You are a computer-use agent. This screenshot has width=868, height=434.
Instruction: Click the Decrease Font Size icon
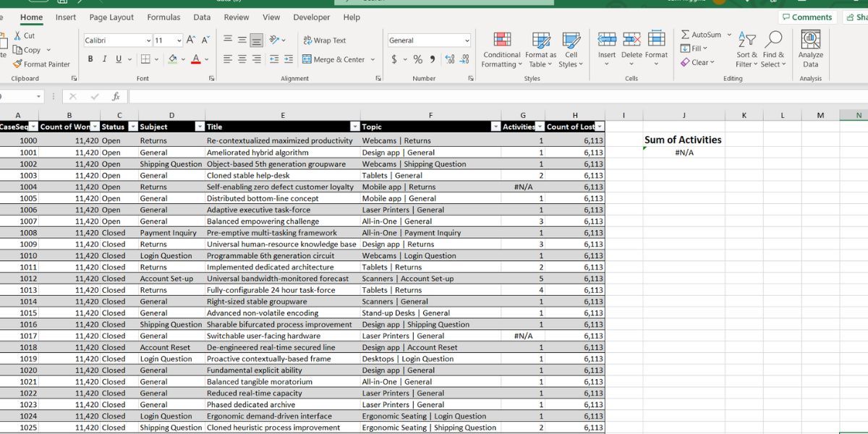pos(205,41)
